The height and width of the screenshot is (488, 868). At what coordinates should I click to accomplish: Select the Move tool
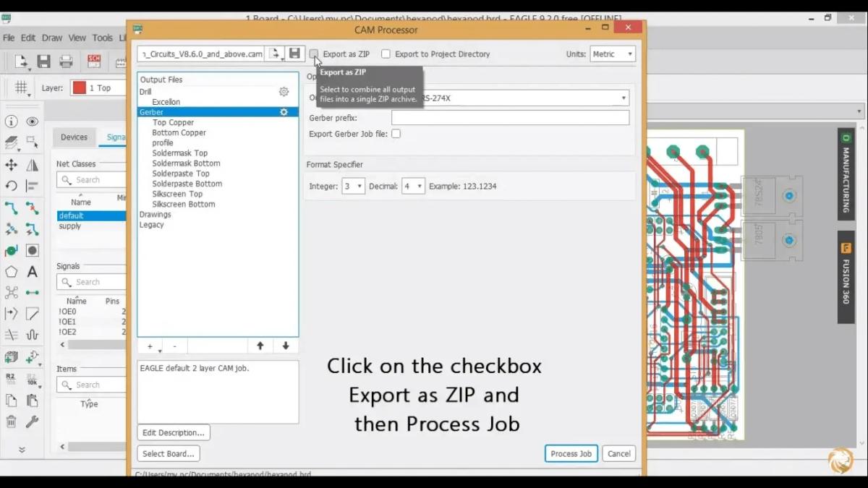[11, 165]
